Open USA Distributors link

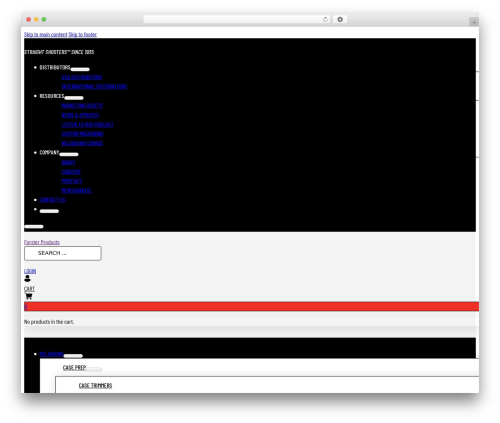[82, 77]
